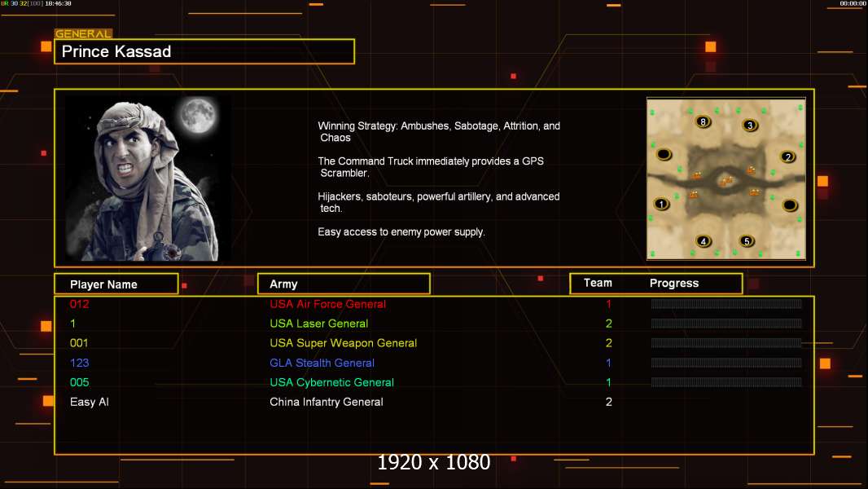Click start position 2 on the minimap
Image resolution: width=868 pixels, height=489 pixels.
[x=787, y=157]
